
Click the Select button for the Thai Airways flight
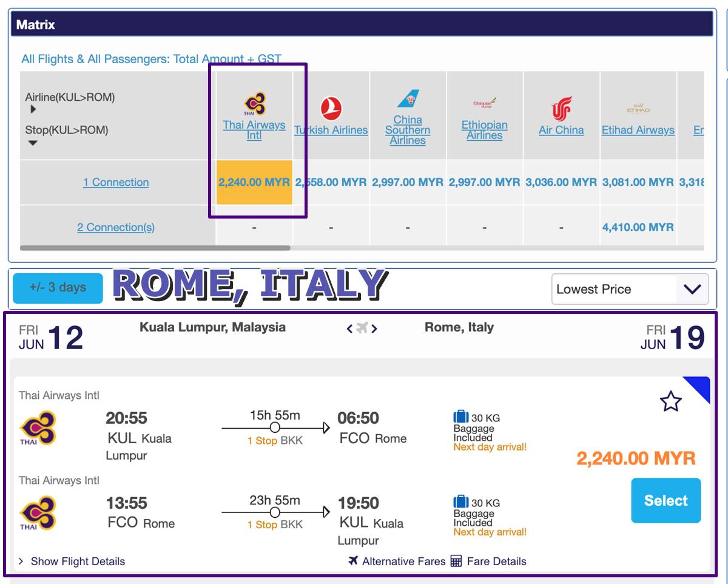pyautogui.click(x=666, y=501)
